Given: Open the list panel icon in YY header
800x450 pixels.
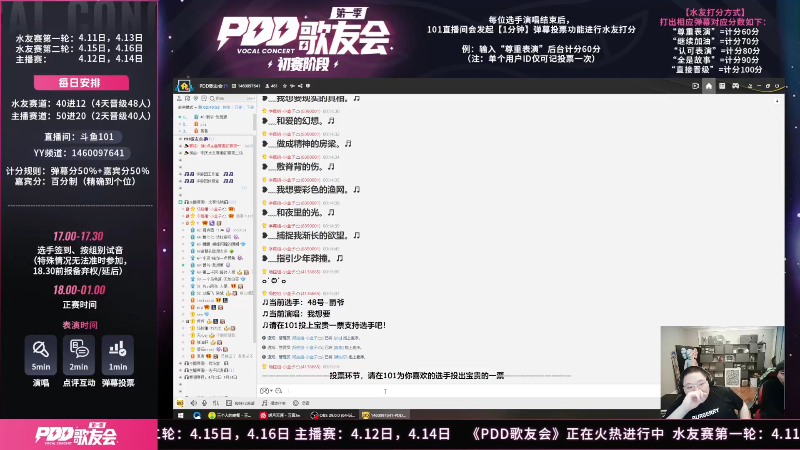Looking at the screenshot, I should point(722,86).
